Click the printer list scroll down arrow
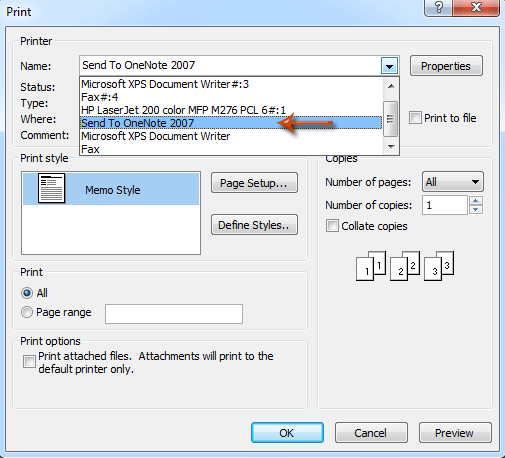Screen dimensions: 505x458 [x=391, y=146]
